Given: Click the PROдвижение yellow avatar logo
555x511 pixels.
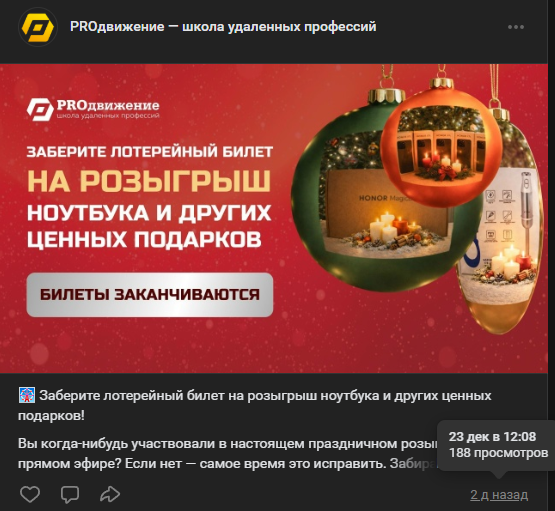Looking at the screenshot, I should click(x=38, y=27).
